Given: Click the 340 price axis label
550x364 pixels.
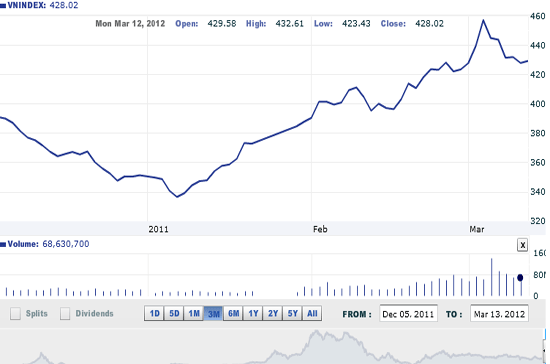Looking at the screenshot, I should pyautogui.click(x=538, y=192).
